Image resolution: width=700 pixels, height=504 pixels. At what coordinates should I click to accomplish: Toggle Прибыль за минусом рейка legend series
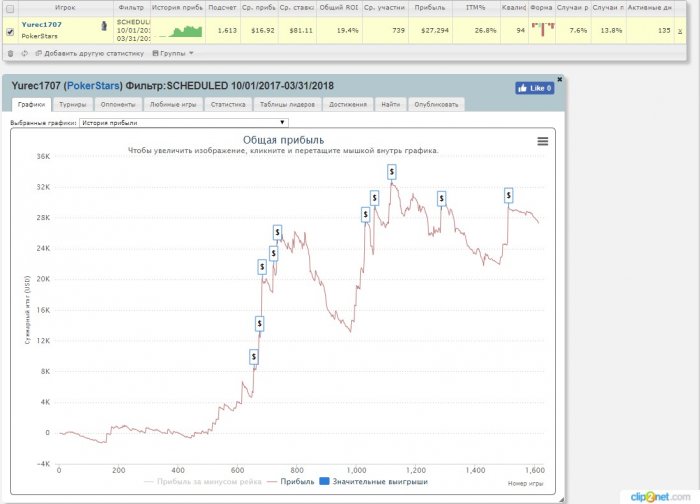(x=203, y=482)
